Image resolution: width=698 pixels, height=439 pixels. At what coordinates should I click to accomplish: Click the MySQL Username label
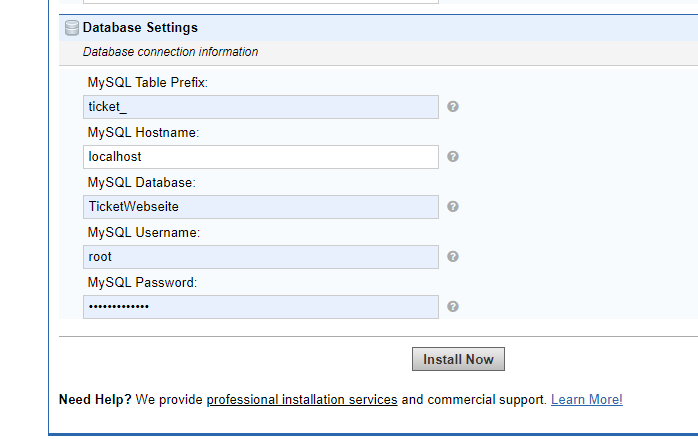(x=144, y=232)
